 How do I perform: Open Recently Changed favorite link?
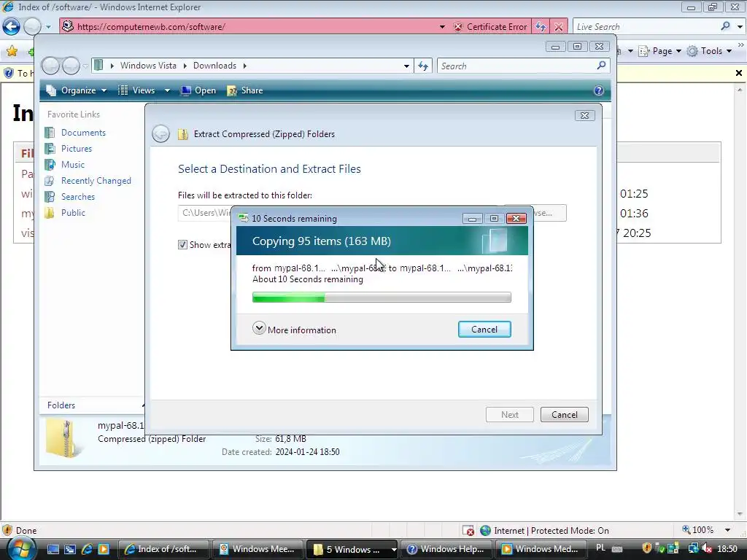pos(96,181)
